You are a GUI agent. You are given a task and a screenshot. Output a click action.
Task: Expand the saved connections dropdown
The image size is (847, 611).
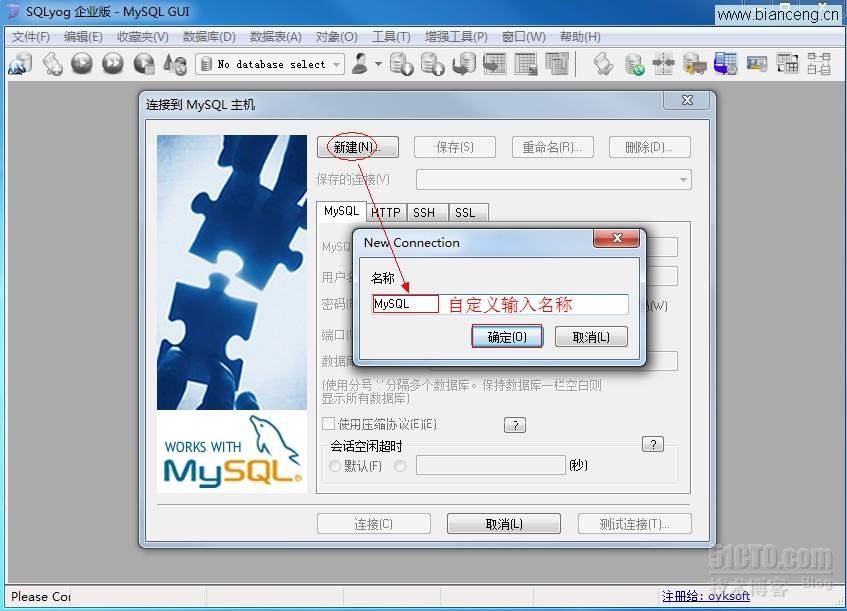coord(683,179)
